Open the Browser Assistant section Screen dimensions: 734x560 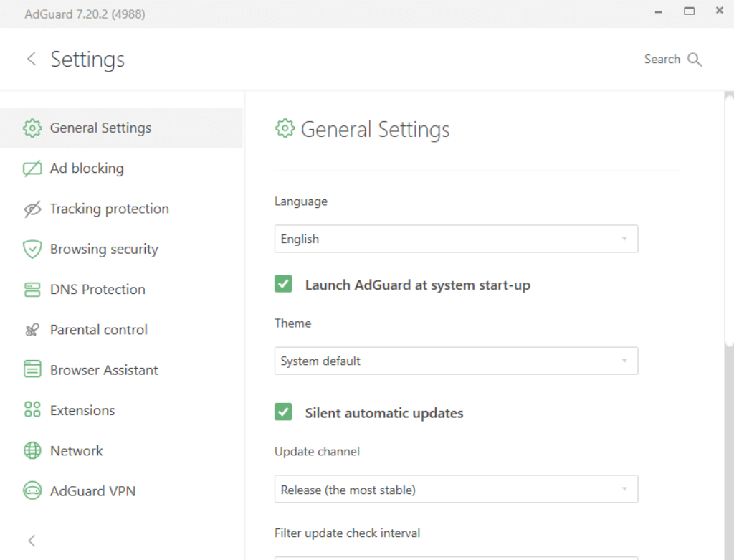pyautogui.click(x=121, y=370)
